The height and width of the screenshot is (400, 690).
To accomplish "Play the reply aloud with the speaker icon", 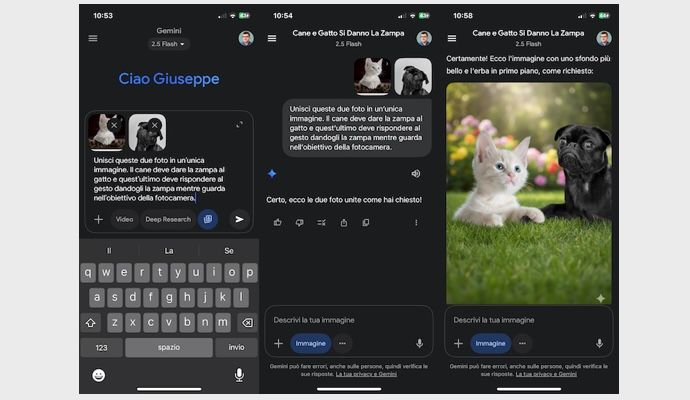I will [x=415, y=173].
